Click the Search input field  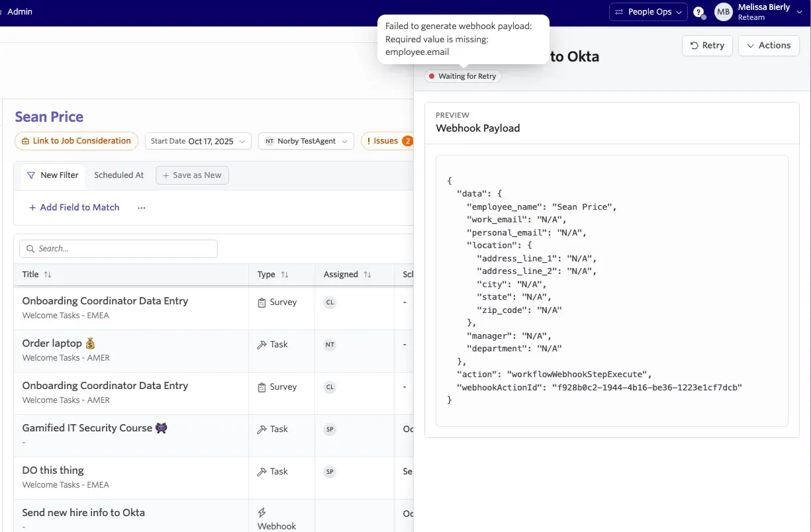point(119,249)
